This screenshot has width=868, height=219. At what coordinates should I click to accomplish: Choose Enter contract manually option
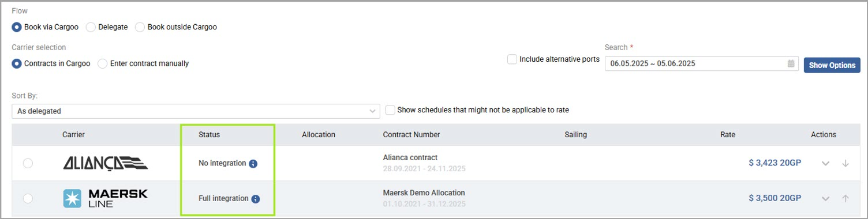tap(103, 63)
